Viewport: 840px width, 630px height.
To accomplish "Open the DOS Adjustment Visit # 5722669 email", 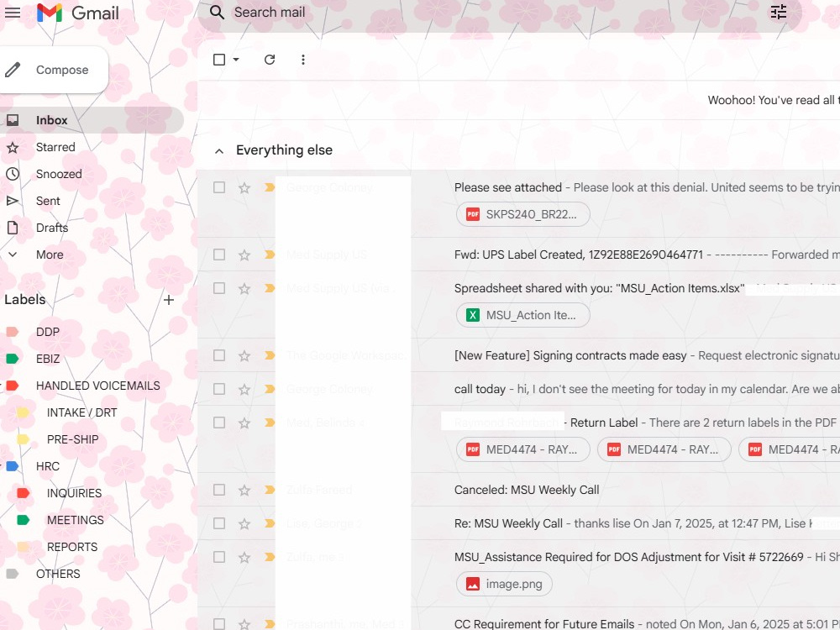I will click(x=628, y=557).
